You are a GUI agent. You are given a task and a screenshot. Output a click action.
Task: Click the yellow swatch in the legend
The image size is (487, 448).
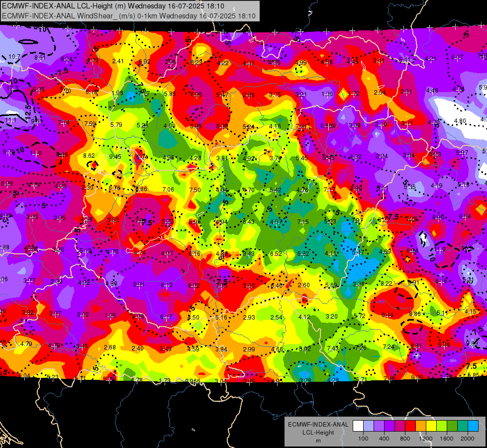[431, 426]
